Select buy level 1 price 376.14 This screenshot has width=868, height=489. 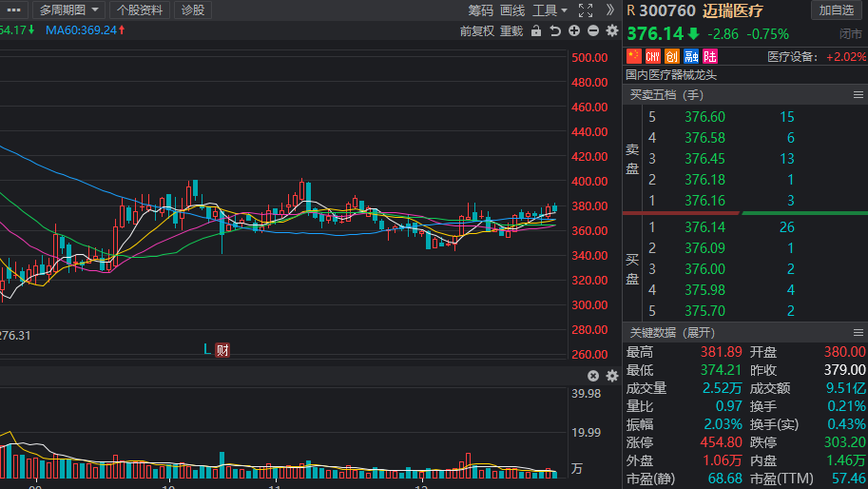point(704,227)
